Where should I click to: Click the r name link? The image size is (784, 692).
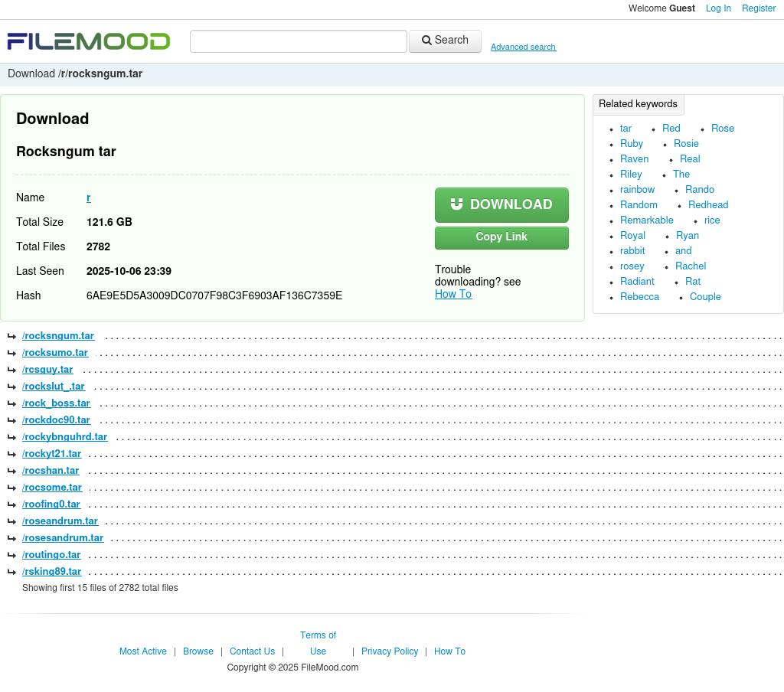click(x=89, y=198)
